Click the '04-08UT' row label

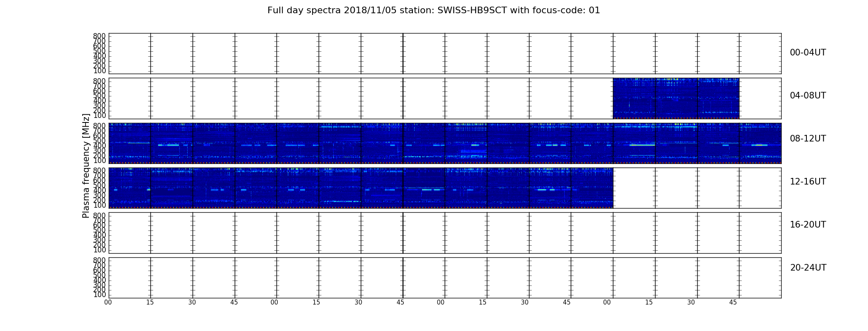(808, 96)
